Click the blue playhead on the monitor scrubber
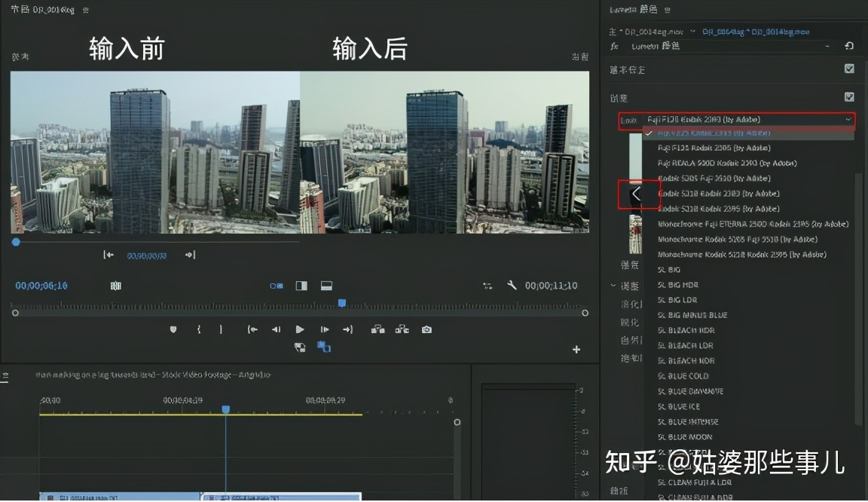The image size is (868, 502). 341,303
